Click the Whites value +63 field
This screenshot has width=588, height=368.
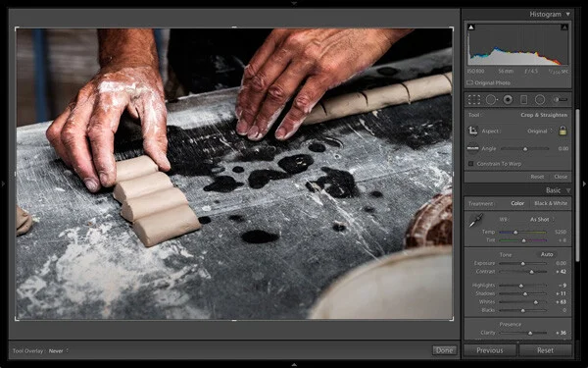pos(561,302)
